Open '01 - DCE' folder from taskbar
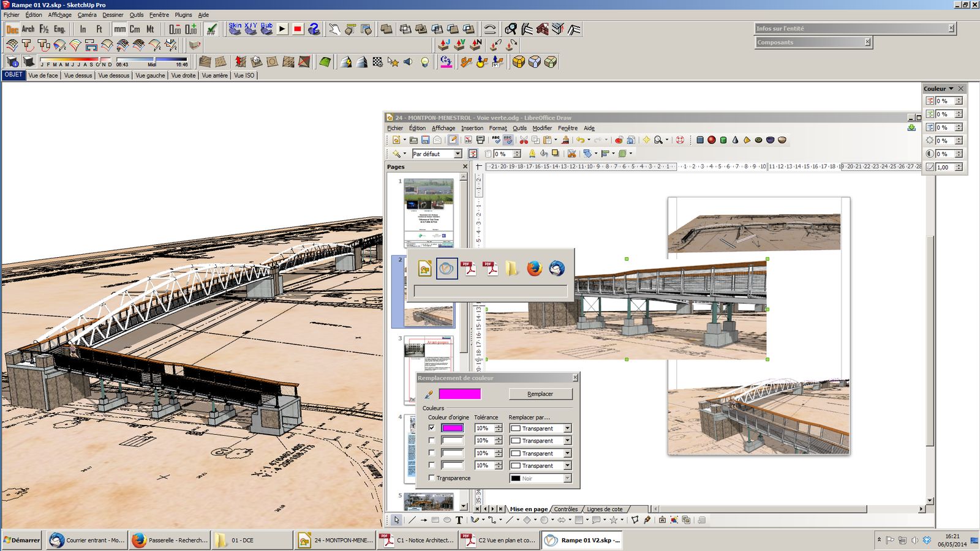 click(x=252, y=540)
